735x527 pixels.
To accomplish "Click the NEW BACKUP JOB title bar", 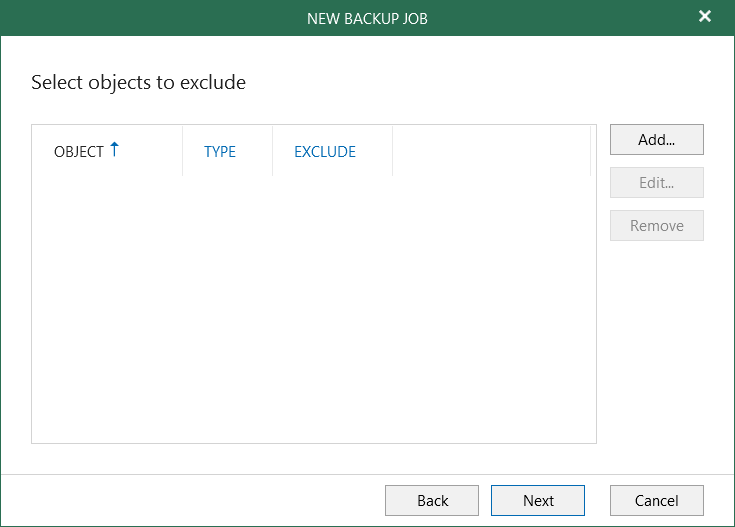I will point(367,17).
